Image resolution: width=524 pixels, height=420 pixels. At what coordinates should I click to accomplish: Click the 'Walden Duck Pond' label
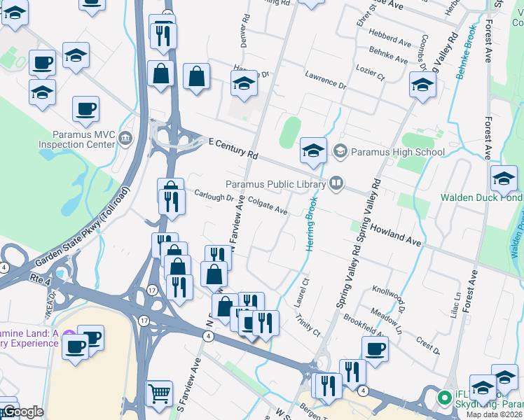(x=482, y=197)
